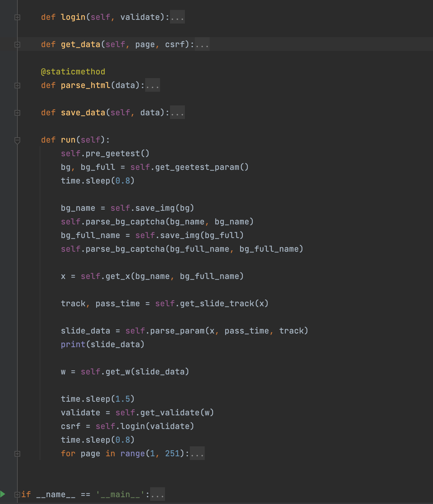Image resolution: width=433 pixels, height=504 pixels.
Task: Click get_geetest_param in the run method
Action: point(197,167)
